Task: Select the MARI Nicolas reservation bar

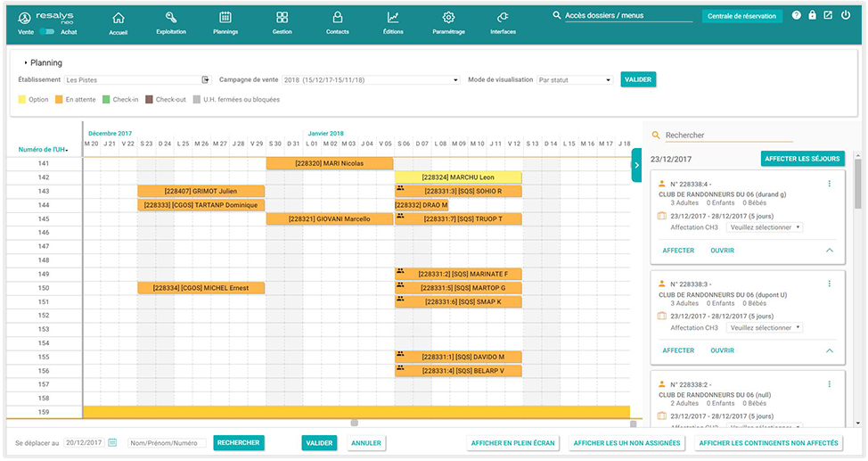Action: pyautogui.click(x=330, y=163)
